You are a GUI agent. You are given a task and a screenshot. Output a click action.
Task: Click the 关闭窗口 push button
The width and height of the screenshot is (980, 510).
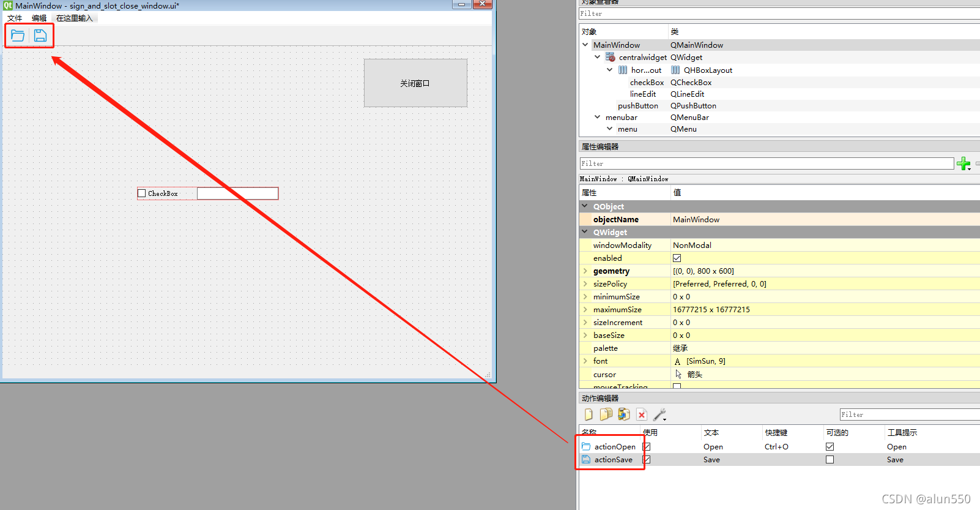click(415, 83)
